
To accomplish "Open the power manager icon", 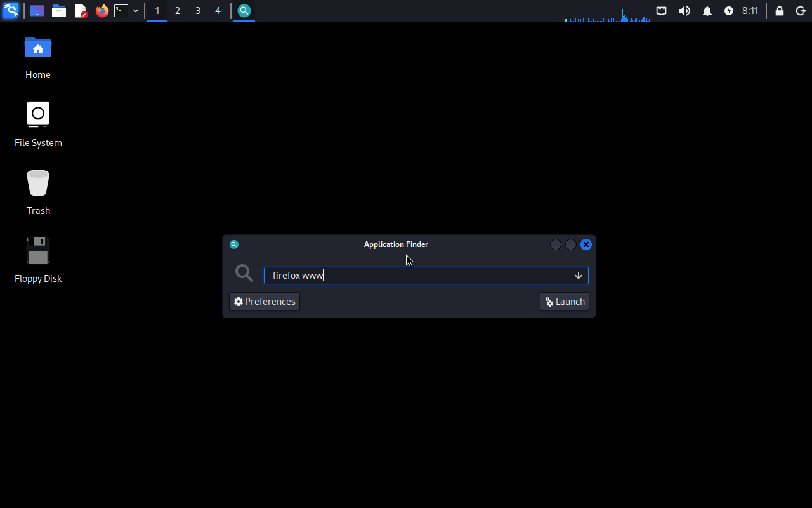I will [729, 11].
